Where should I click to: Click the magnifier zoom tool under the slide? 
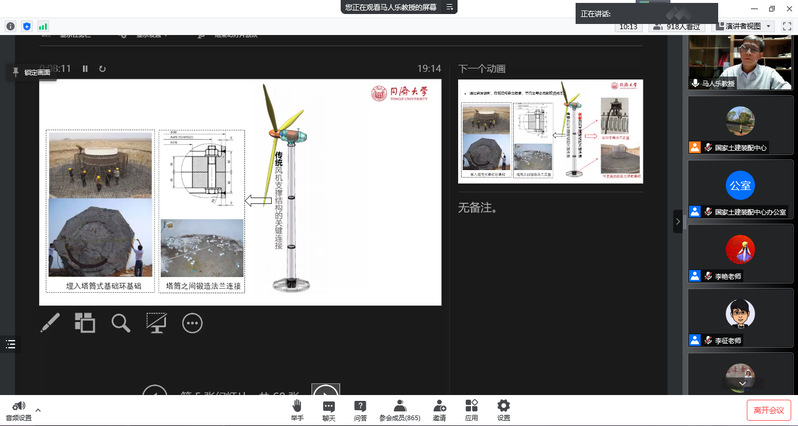click(121, 323)
